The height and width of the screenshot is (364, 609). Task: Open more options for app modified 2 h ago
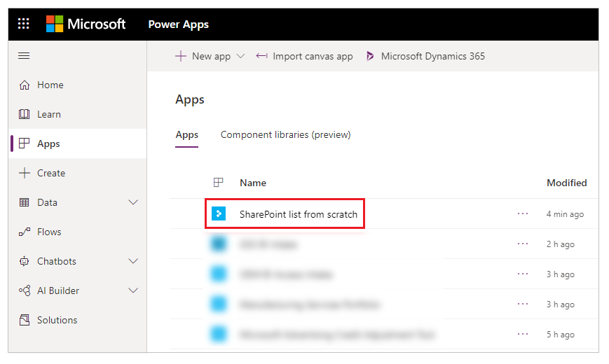523,244
